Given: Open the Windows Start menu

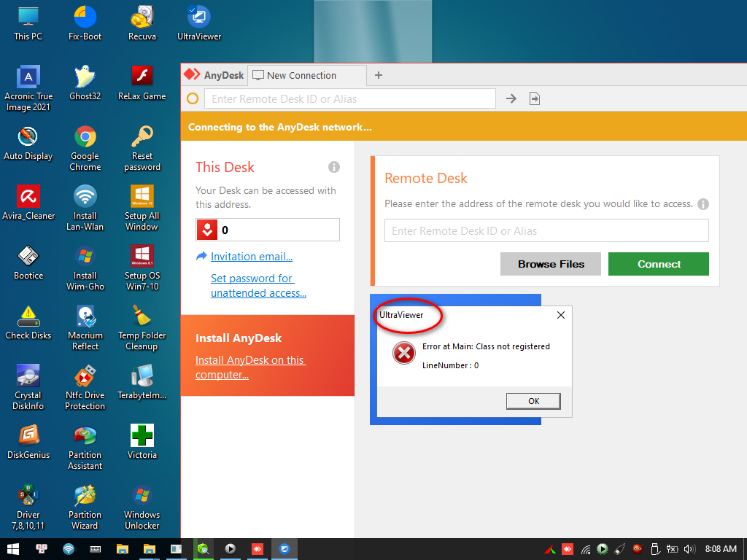Looking at the screenshot, I should click(13, 549).
